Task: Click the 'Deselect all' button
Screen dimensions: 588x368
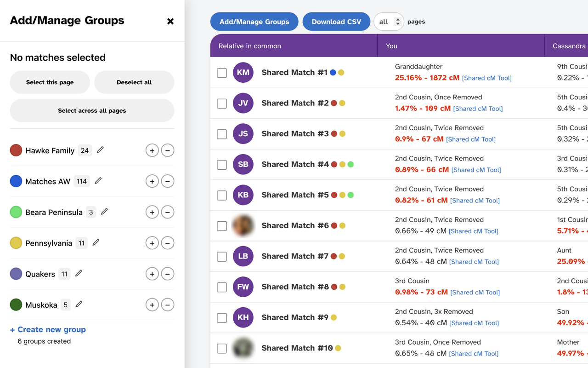Action: click(x=134, y=82)
